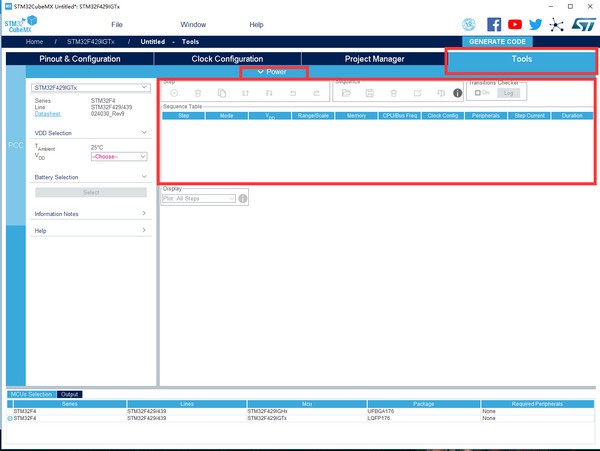Click the battery Select button
Image resolution: width=600 pixels, height=451 pixels.
click(x=91, y=192)
